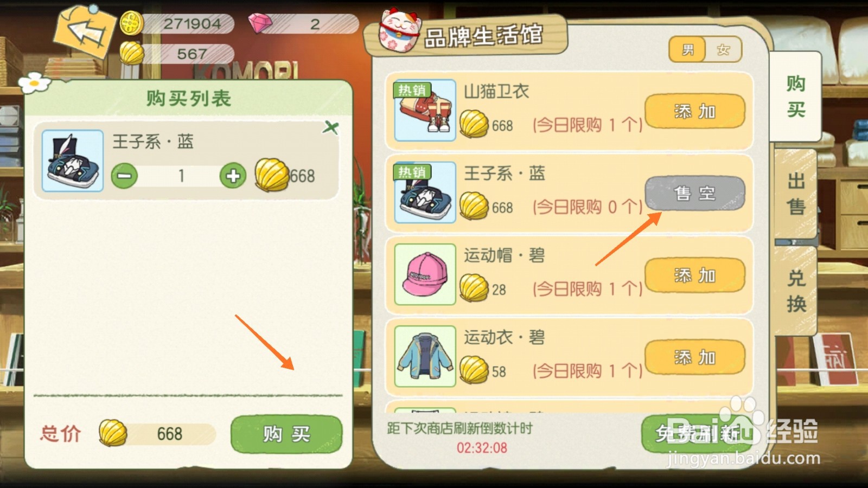Screen dimensions: 868x488
Task: Increase quantity with plus button
Action: (x=233, y=176)
